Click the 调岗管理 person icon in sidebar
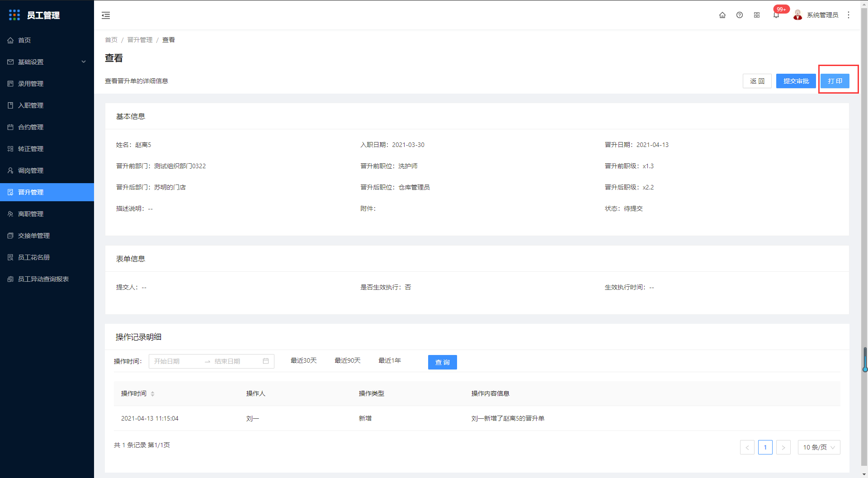Viewport: 868px width, 478px height. click(x=10, y=170)
